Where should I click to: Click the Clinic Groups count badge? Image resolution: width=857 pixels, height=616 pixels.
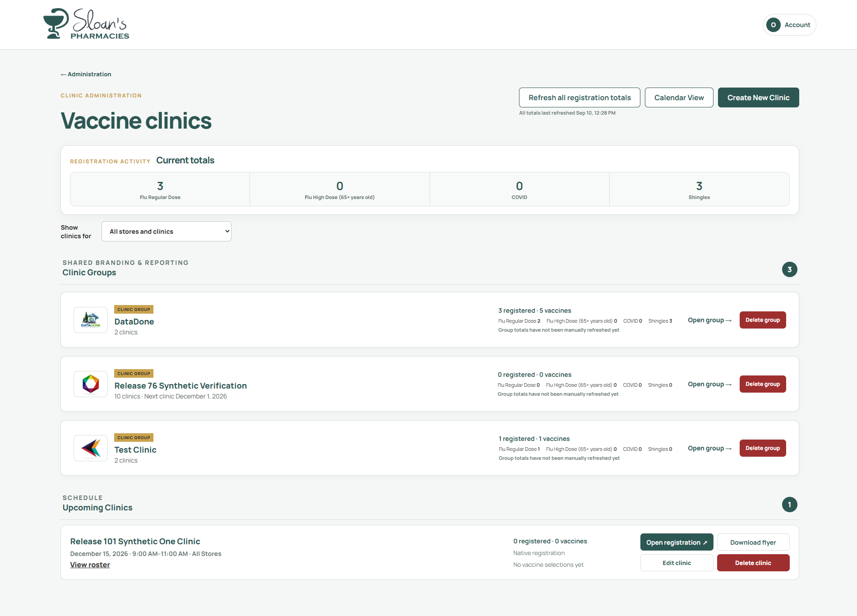pyautogui.click(x=789, y=269)
